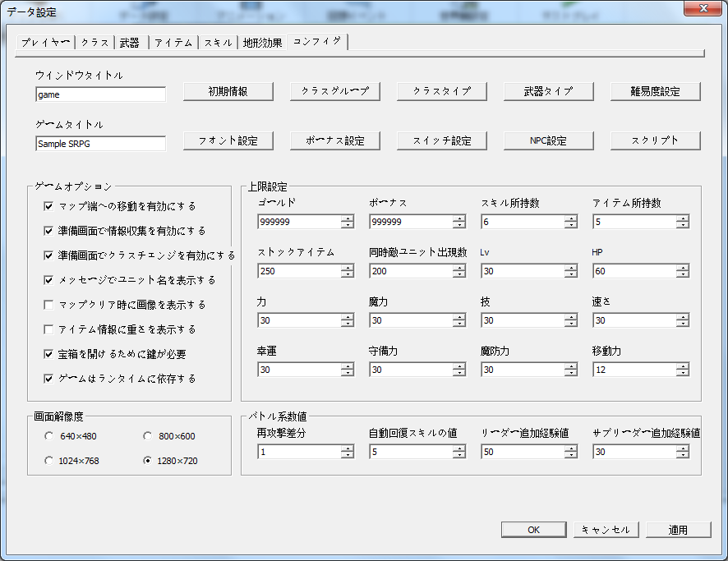The height and width of the screenshot is (561, 728).
Task: Toggle マップ端への移動を有効にする checkbox
Action: coord(48,206)
